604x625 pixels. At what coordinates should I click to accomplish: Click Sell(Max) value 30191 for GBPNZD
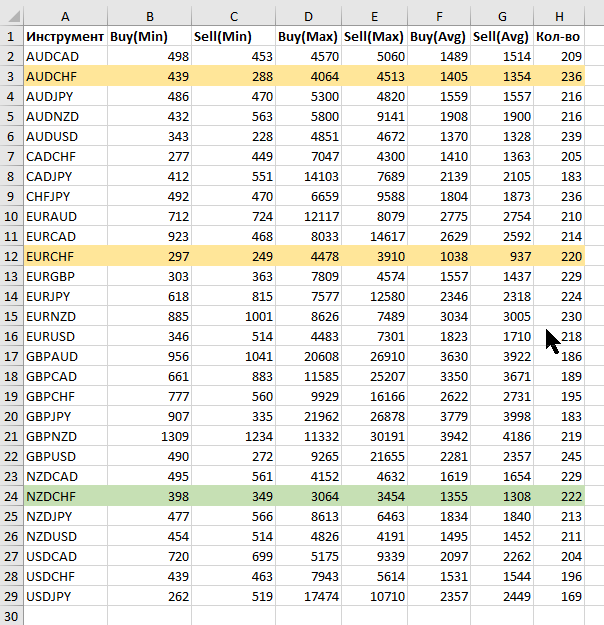[374, 436]
